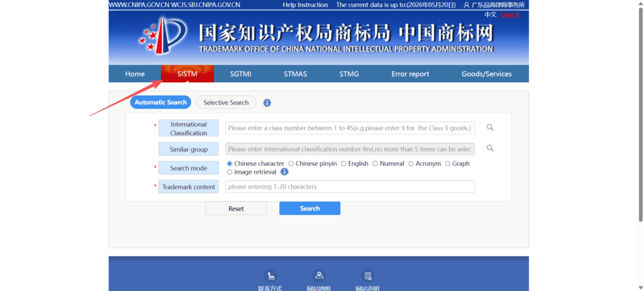
Task: Open the Instruction link in top bar
Action: point(313,5)
